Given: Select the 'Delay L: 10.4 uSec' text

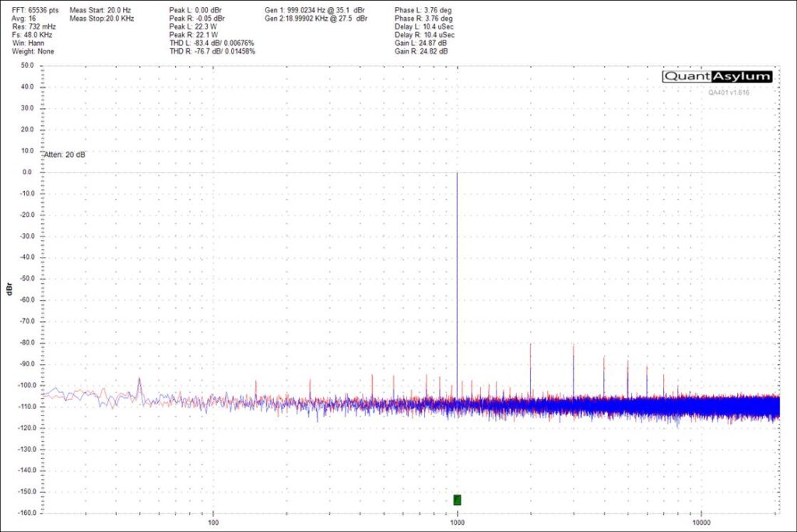Looking at the screenshot, I should click(424, 26).
